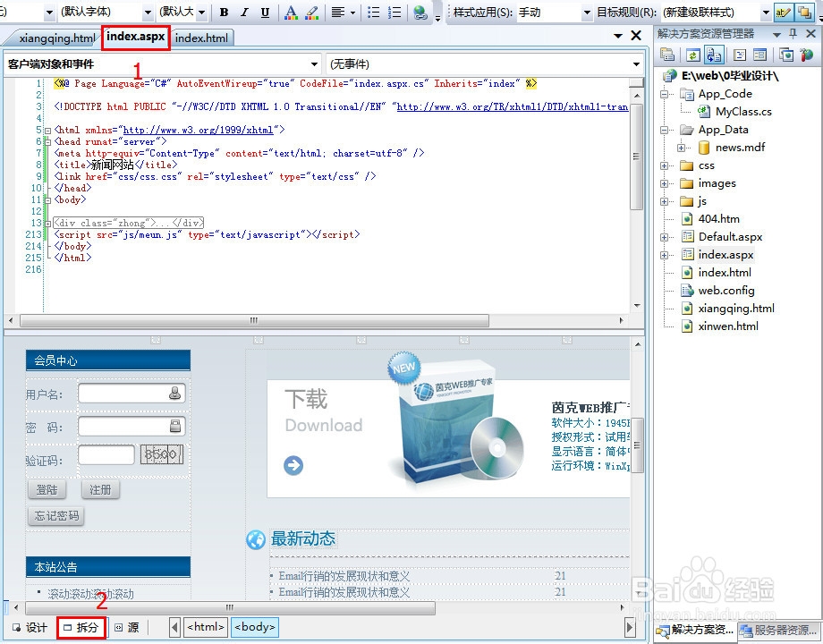Expand the index.aspx node in tree
Screen dimensions: 823x644
pyautogui.click(x=665, y=255)
